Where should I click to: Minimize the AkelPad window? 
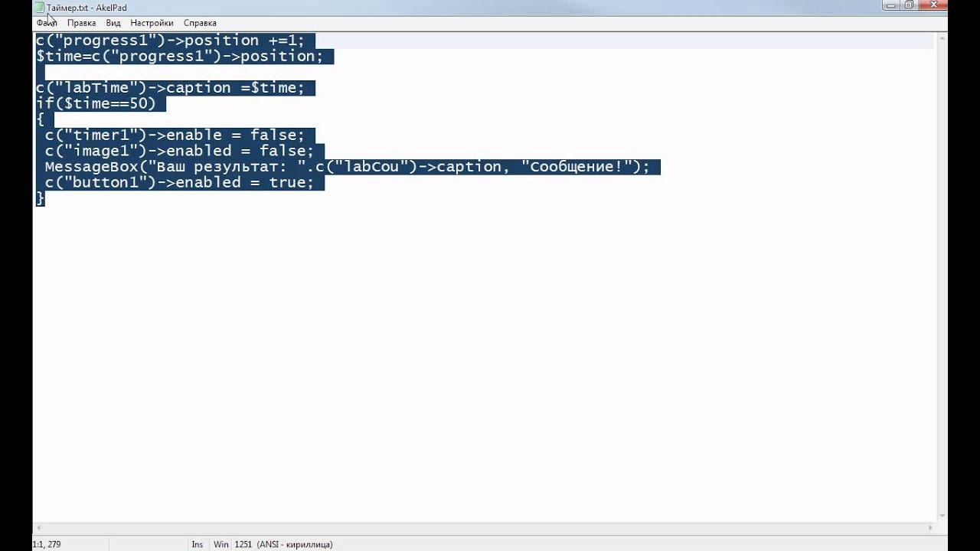889,5
